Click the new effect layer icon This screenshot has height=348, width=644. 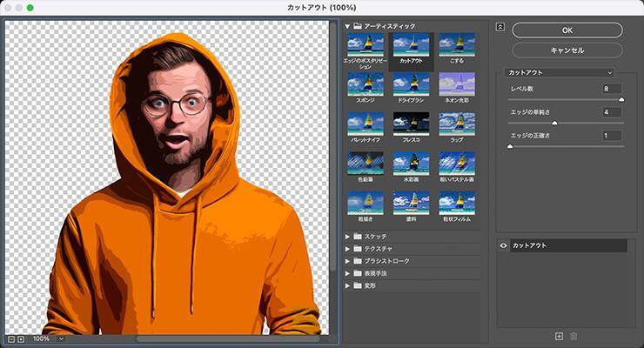pyautogui.click(x=559, y=336)
